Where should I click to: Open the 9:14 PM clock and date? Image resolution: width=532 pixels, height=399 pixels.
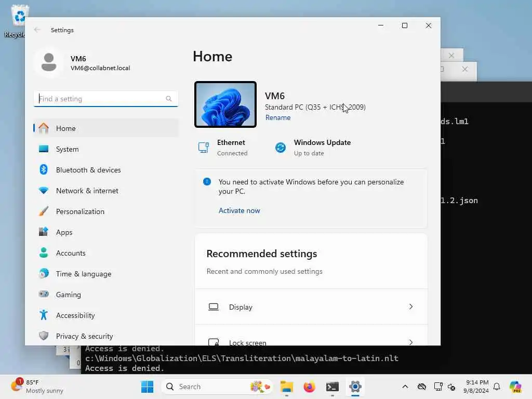point(477,387)
